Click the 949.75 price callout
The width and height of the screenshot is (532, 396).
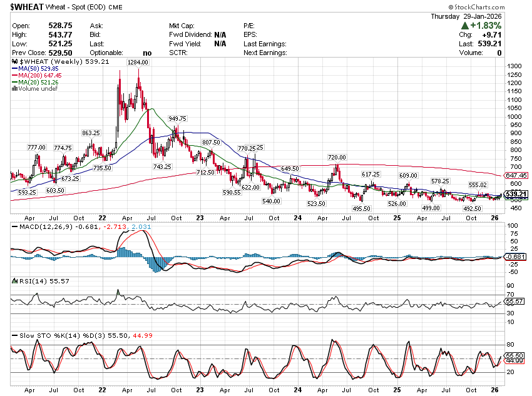point(177,118)
